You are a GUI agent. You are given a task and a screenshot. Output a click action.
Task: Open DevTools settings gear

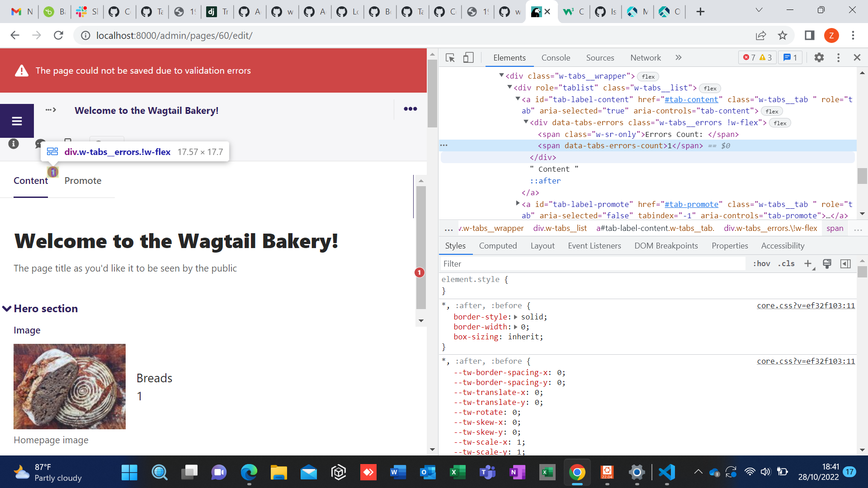pyautogui.click(x=819, y=57)
